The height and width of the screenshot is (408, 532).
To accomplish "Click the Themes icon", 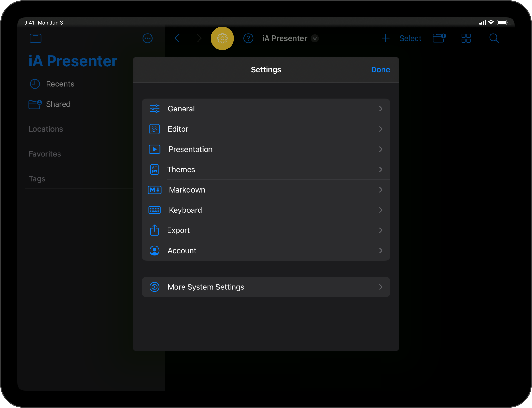I will tap(155, 170).
